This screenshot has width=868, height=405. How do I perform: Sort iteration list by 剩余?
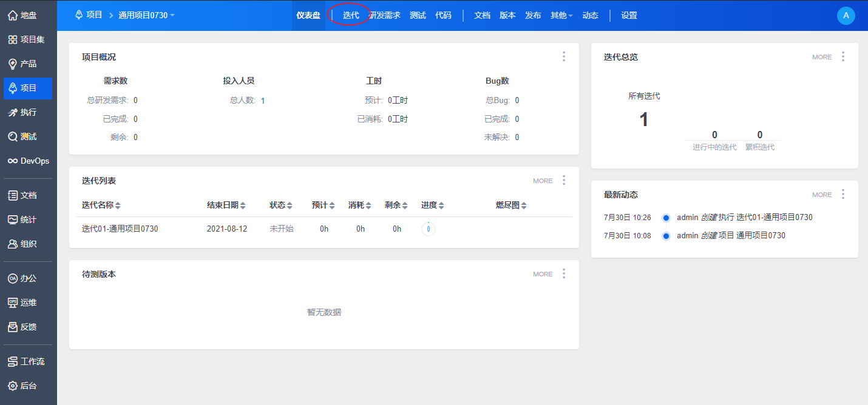[396, 205]
